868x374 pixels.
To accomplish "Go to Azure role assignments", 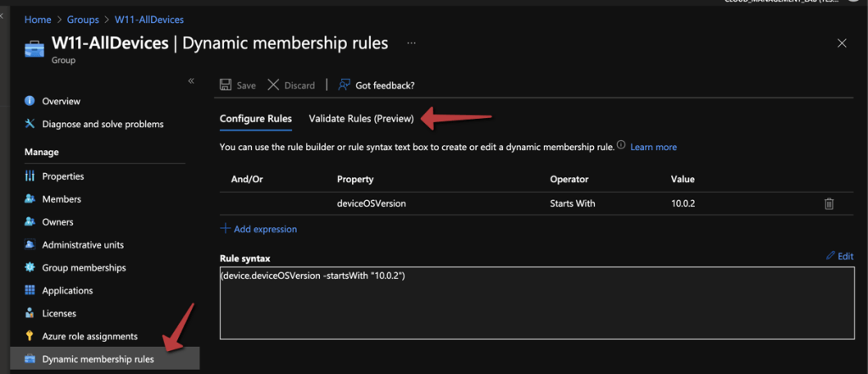I will click(x=90, y=337).
